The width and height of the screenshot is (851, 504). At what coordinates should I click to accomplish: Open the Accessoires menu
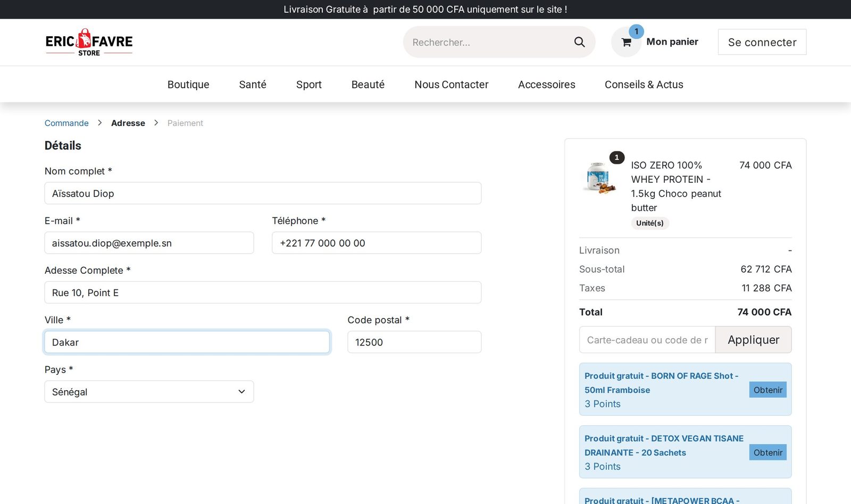(x=547, y=85)
